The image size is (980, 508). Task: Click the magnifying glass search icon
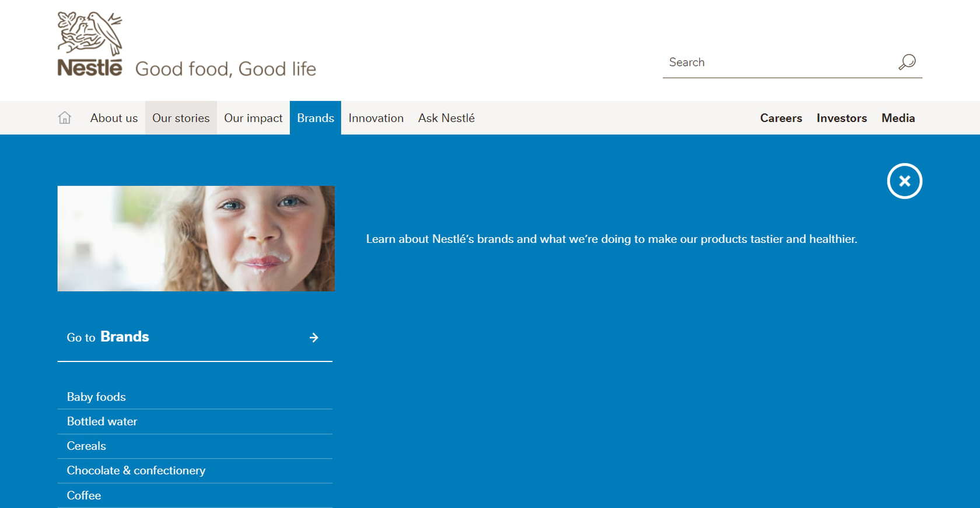pos(907,62)
